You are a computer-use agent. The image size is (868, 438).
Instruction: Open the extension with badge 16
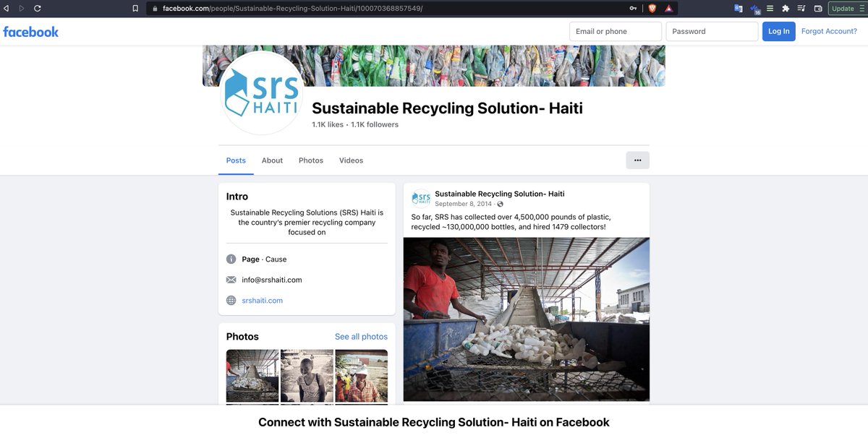(x=754, y=9)
